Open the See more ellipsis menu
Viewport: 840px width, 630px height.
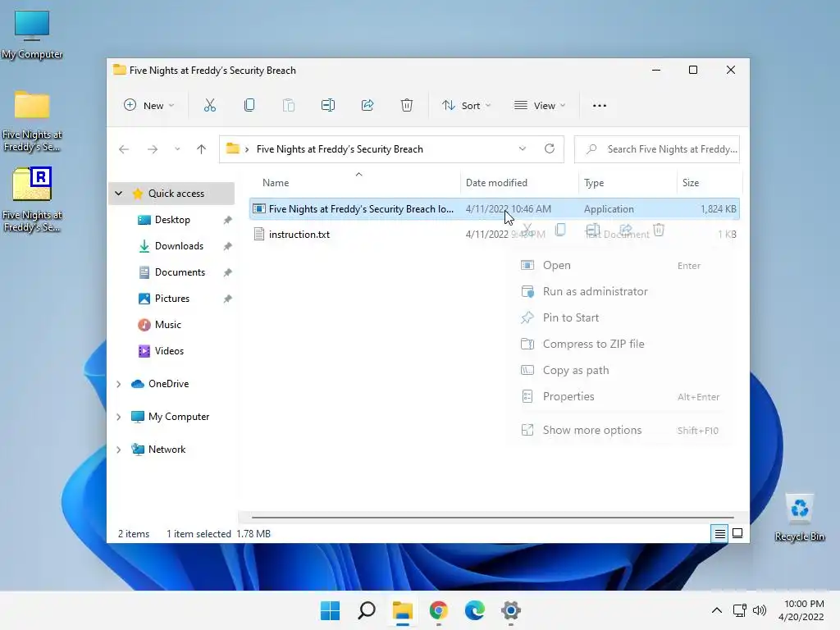(600, 106)
